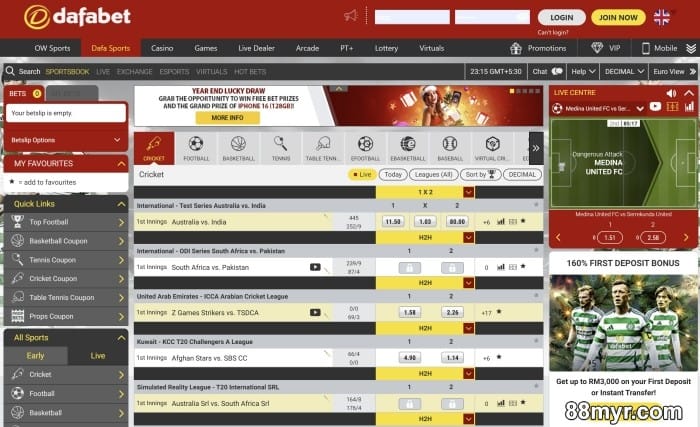The height and width of the screenshot is (427, 700).
Task: Favourite the Australia vs. India match star
Action: [x=523, y=221]
